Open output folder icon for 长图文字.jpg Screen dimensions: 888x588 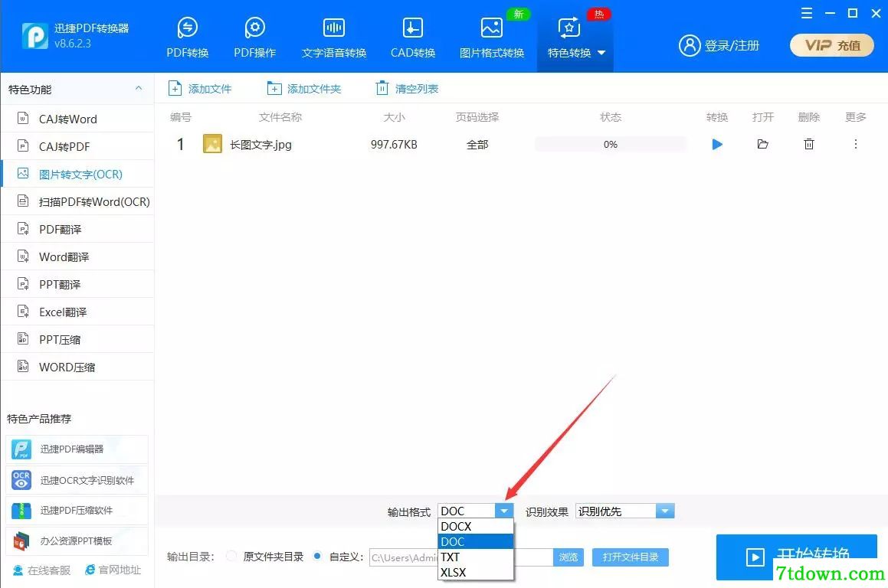(x=763, y=144)
